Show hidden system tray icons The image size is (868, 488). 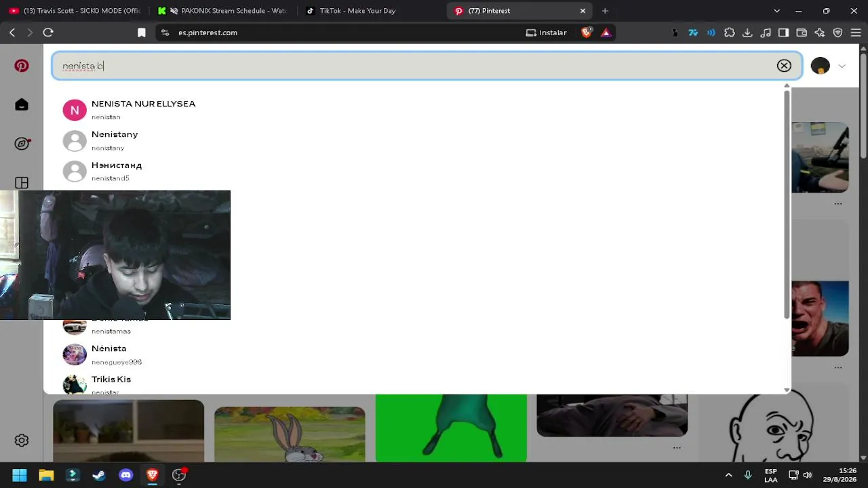[x=729, y=475]
